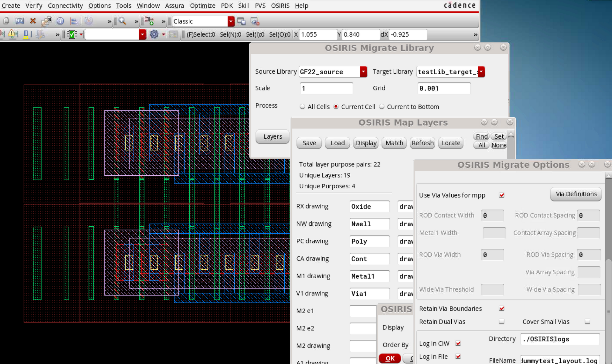The width and height of the screenshot is (612, 364).
Task: Select the Current to Bottom radio button
Action: pyautogui.click(x=382, y=107)
